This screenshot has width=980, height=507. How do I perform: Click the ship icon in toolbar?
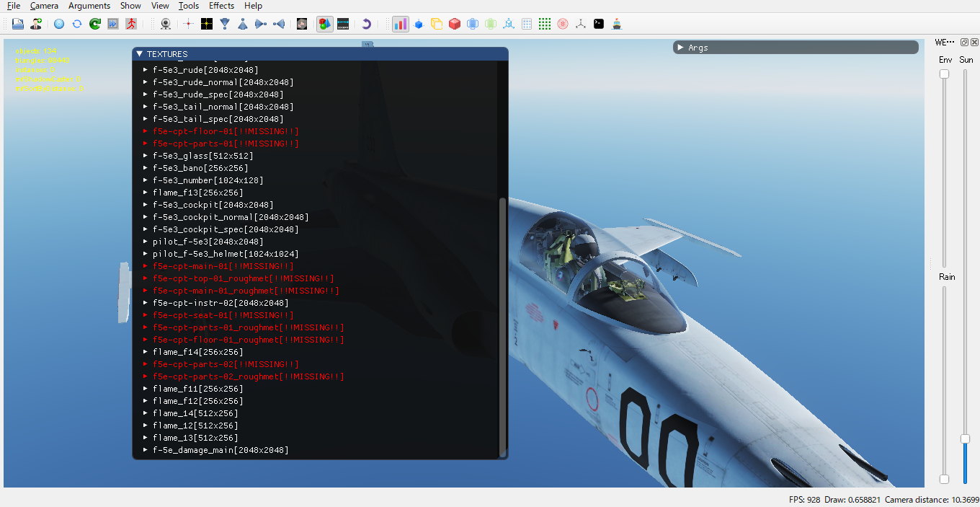(x=617, y=24)
